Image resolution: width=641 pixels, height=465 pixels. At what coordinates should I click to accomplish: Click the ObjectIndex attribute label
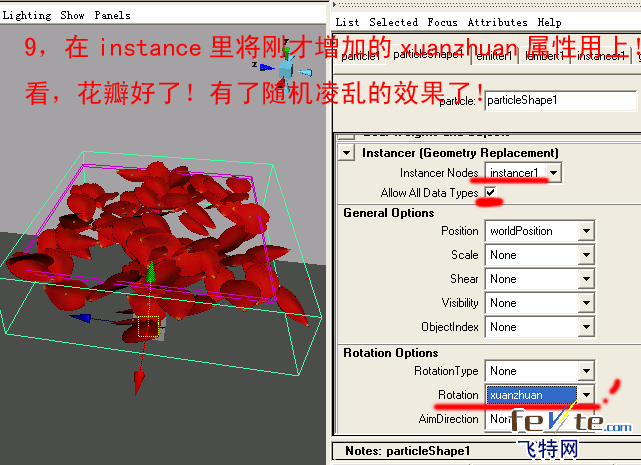coord(450,327)
